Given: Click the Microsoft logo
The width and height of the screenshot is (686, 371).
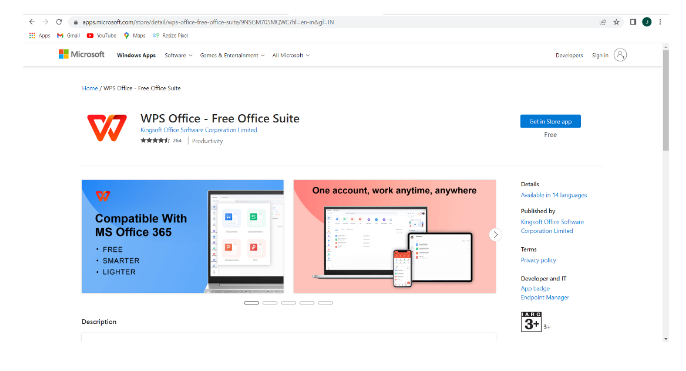Looking at the screenshot, I should point(82,54).
